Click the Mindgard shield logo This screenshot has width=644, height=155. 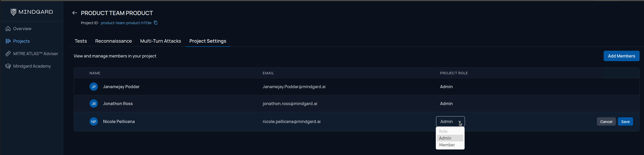[x=13, y=12]
